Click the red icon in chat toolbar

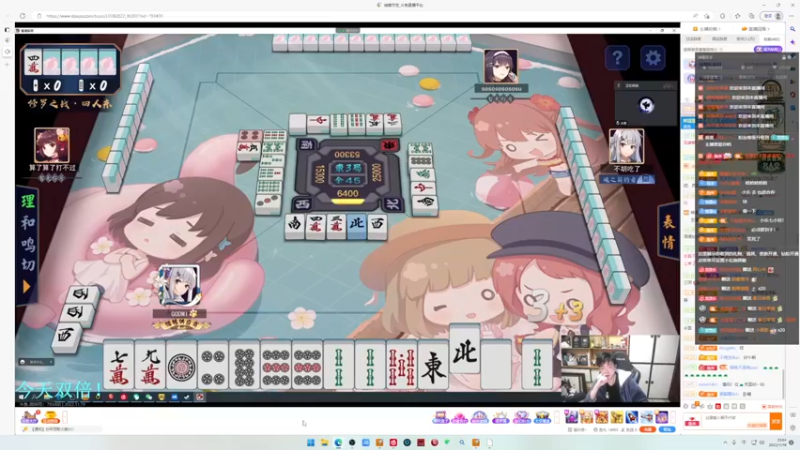click(x=718, y=407)
